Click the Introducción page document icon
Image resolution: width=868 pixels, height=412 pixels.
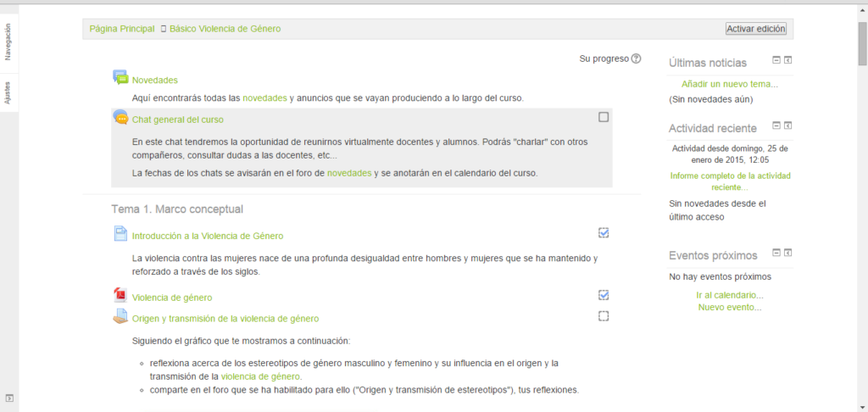pyautogui.click(x=120, y=234)
